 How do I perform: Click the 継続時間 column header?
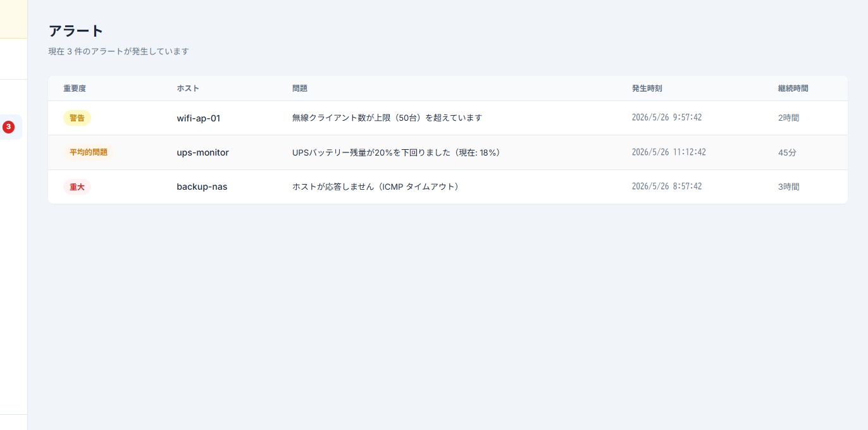793,89
